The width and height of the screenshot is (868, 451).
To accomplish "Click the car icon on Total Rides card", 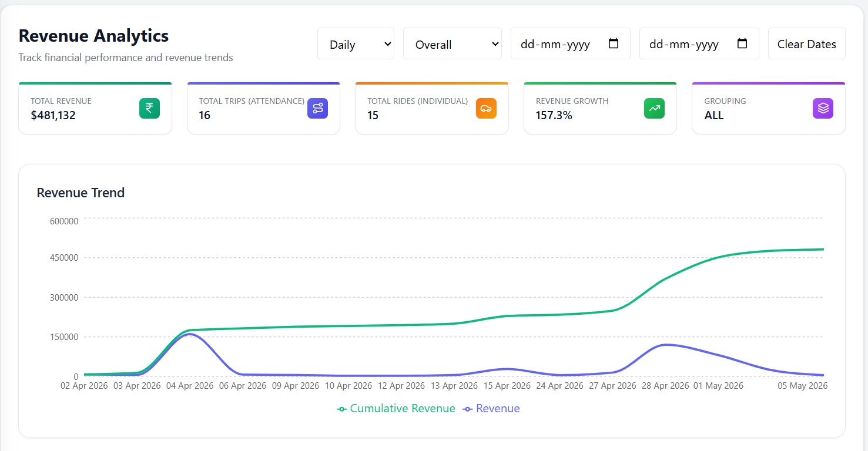I will (486, 109).
